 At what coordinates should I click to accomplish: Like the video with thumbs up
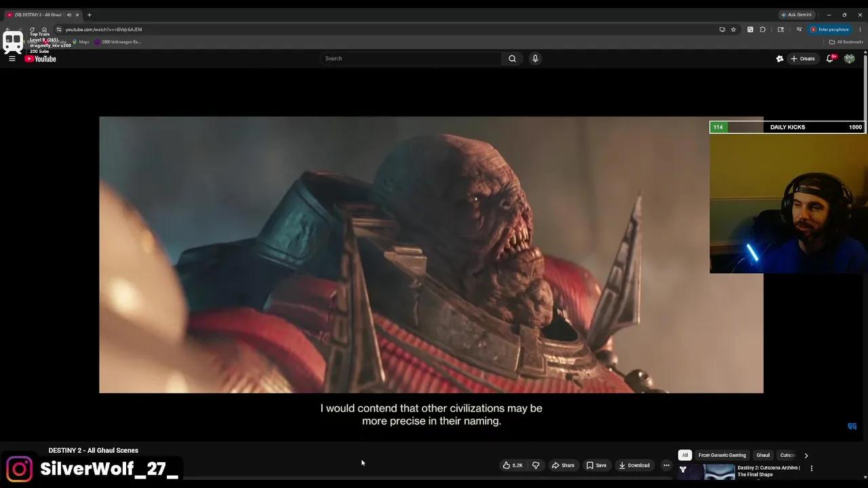pos(513,465)
